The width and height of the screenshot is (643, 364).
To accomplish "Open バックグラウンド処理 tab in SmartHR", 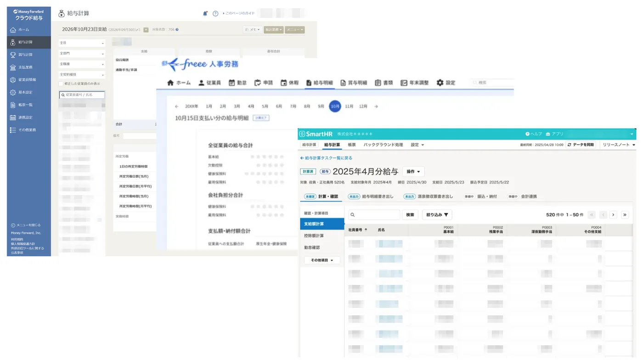I will pyautogui.click(x=383, y=145).
